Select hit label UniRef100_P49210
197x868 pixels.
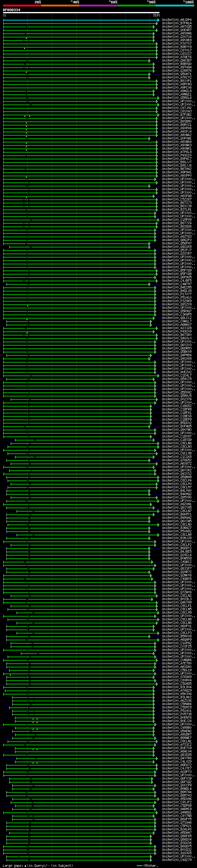click(x=177, y=155)
